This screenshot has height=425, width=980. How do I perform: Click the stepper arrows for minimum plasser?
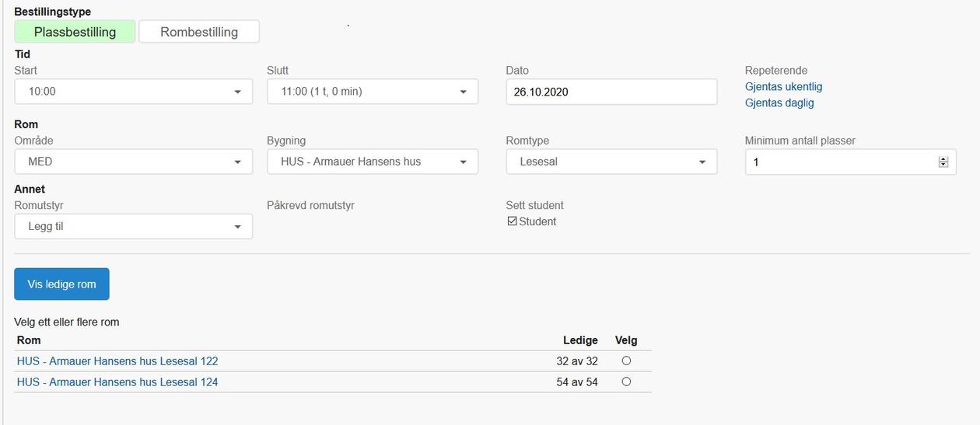(x=943, y=162)
